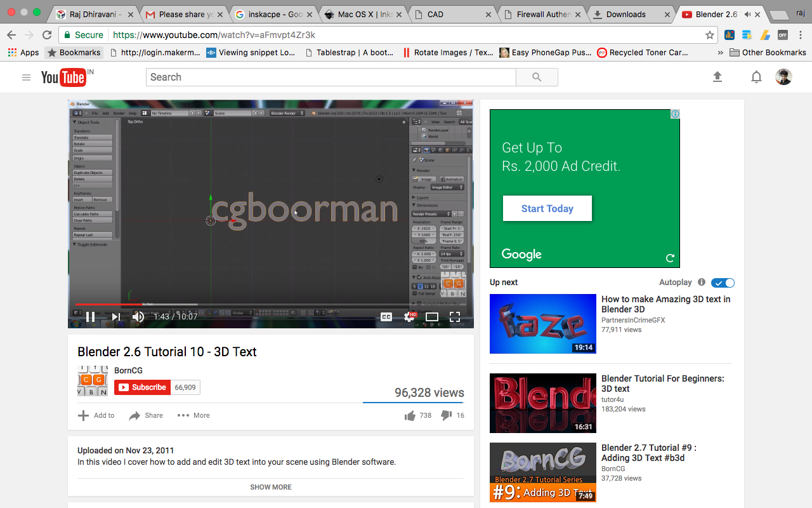The width and height of the screenshot is (812, 508).
Task: Share this video
Action: coord(146,415)
